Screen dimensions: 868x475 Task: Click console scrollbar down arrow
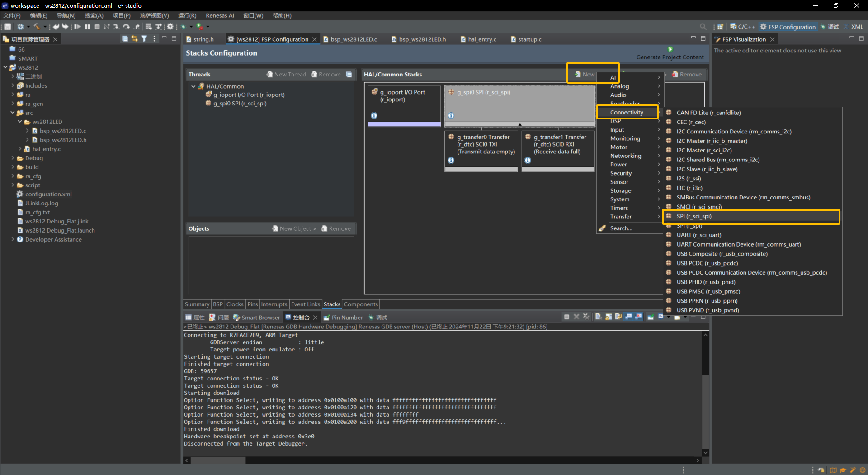(705, 452)
